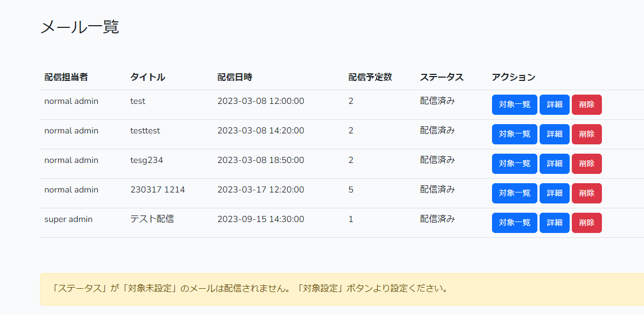The height and width of the screenshot is (315, 644).
Task: Show 詳細 for tesg234 mail
Action: 554,164
